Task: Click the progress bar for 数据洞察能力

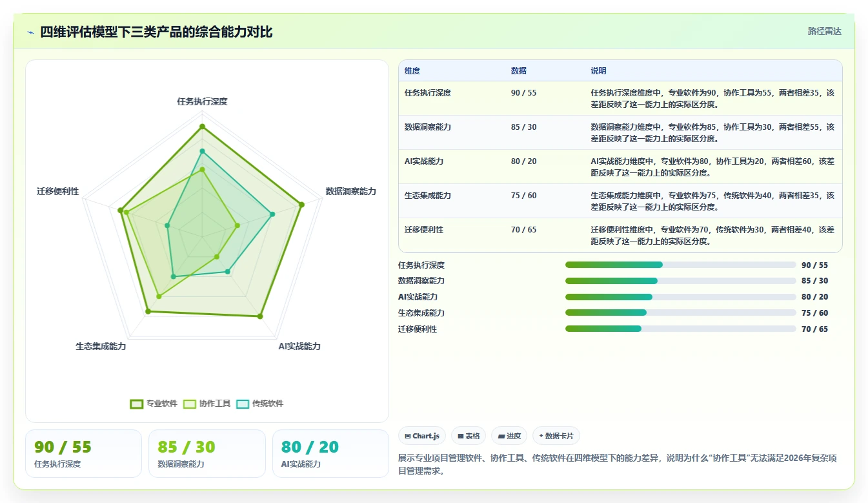Action: point(681,281)
